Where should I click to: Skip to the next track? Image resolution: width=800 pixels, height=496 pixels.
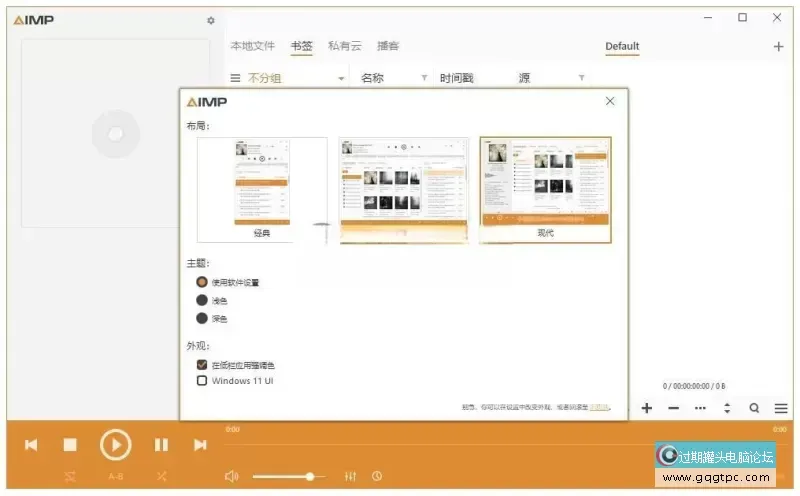(x=200, y=445)
